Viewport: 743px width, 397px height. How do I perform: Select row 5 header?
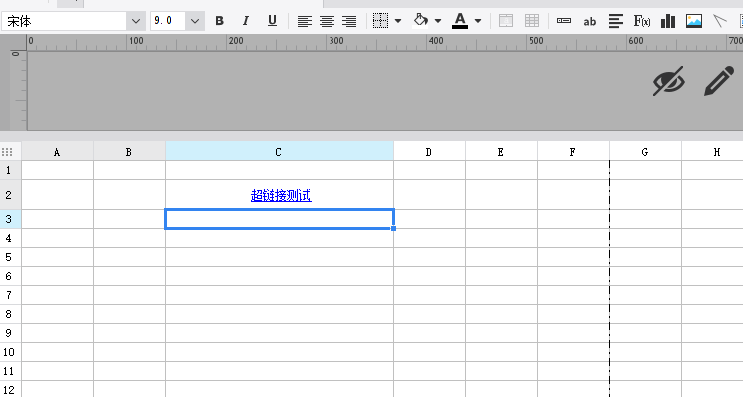pos(10,257)
